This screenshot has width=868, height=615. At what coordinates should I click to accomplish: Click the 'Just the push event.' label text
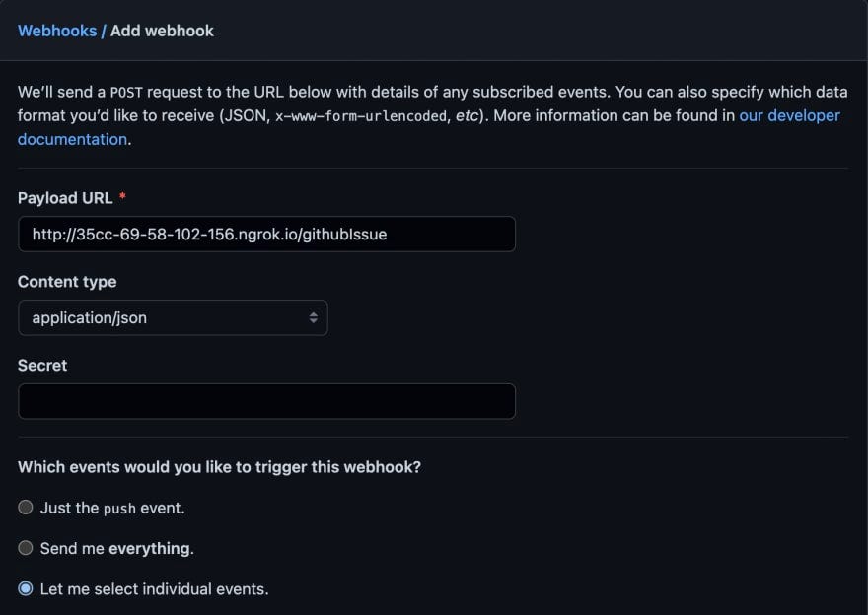click(x=112, y=508)
